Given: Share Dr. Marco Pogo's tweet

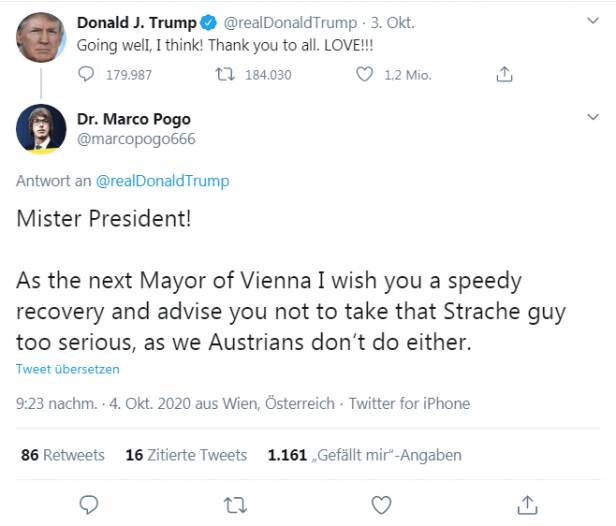Looking at the screenshot, I should click(527, 502).
